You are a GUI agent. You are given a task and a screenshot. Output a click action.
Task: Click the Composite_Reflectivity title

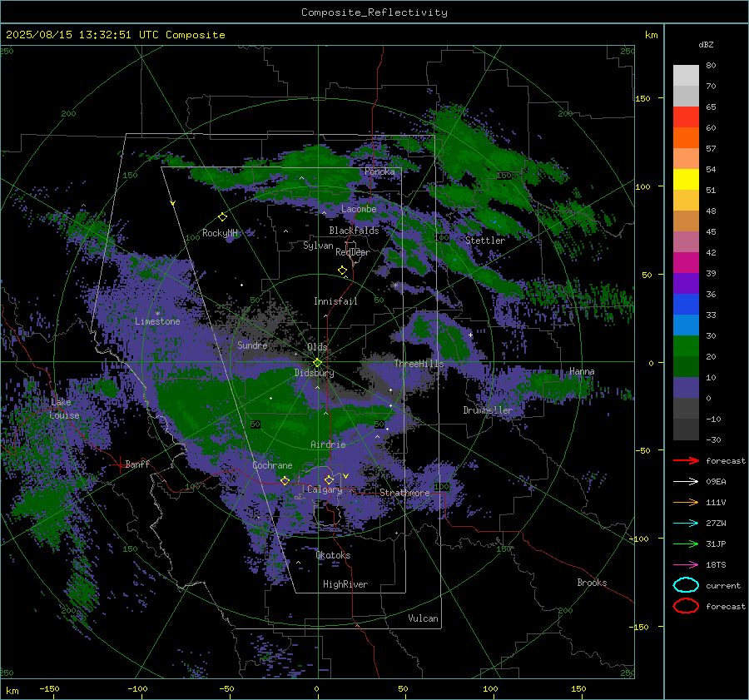coord(374,12)
